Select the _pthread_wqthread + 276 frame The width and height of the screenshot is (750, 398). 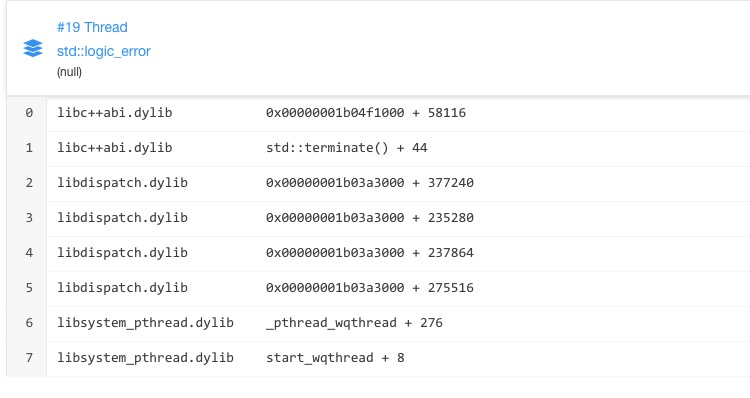[354, 323]
